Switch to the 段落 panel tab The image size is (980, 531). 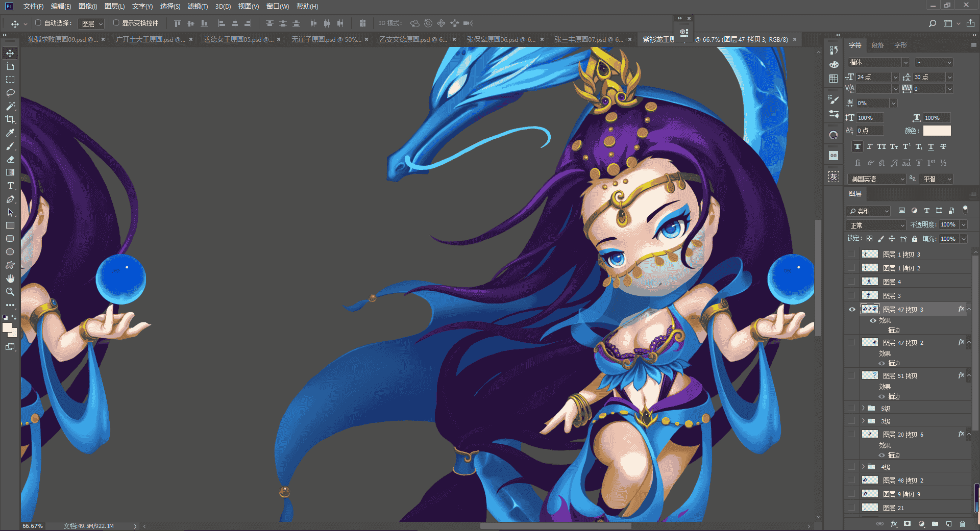tap(877, 45)
